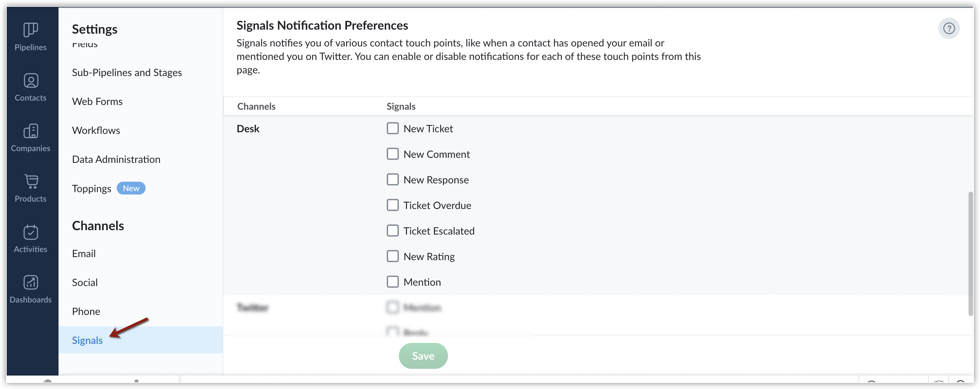The width and height of the screenshot is (980, 389).
Task: Click the page vertical scrollbar
Action: tap(970, 254)
